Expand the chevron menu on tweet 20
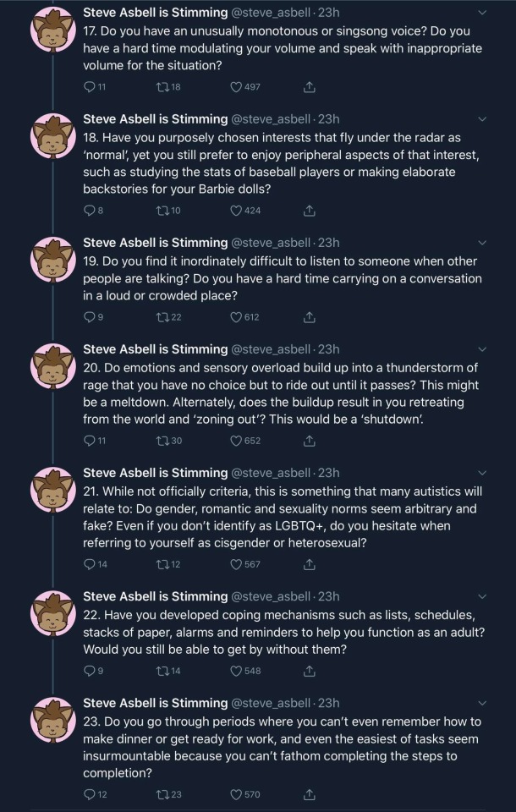 482,349
